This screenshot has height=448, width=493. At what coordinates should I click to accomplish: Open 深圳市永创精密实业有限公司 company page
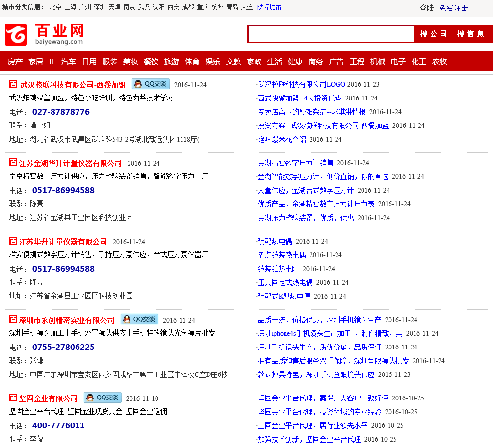pos(67,320)
